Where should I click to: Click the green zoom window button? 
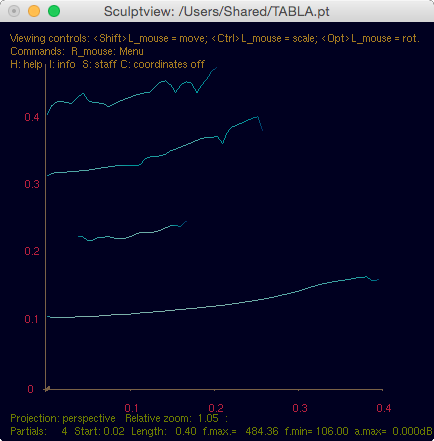(x=54, y=11)
